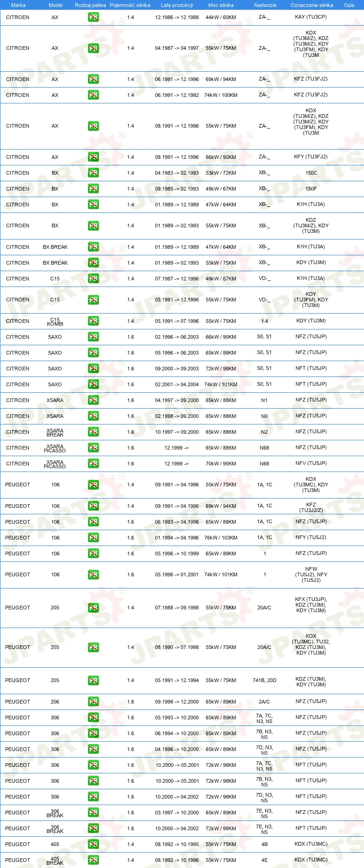Click the NFV (TU5JP) engine code
Screen dimensions: 364x868
[x=311, y=463]
